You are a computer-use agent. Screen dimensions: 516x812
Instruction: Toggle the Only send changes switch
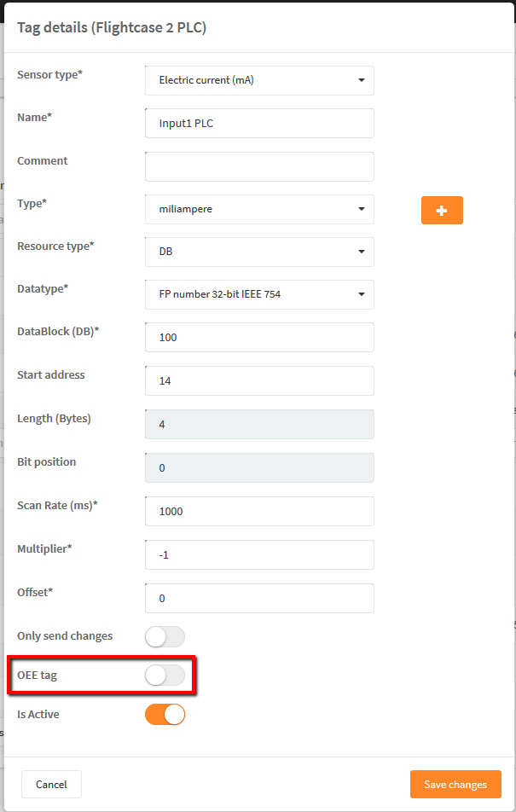[x=165, y=637]
